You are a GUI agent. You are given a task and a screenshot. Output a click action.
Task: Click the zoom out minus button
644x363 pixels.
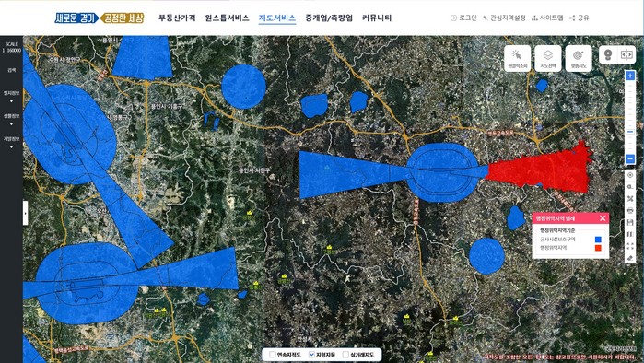(630, 158)
